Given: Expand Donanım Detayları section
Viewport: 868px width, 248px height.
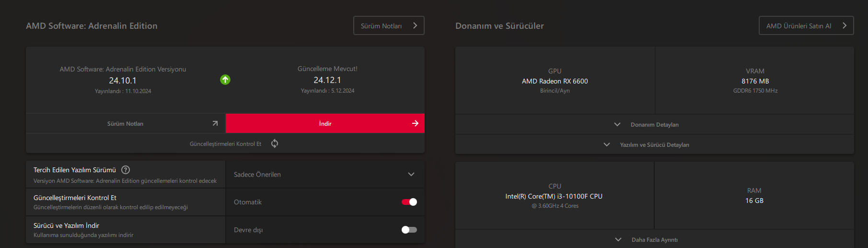Looking at the screenshot, I should coord(655,124).
